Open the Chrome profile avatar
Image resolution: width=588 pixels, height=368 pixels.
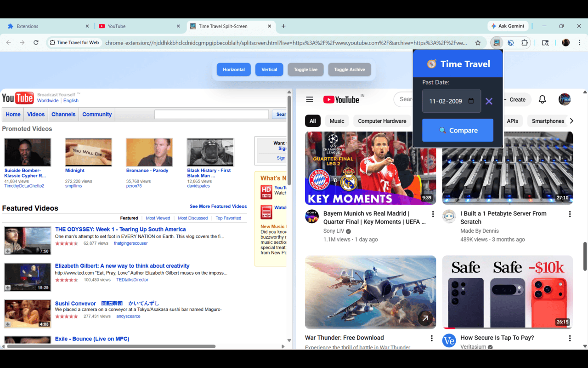click(x=565, y=42)
